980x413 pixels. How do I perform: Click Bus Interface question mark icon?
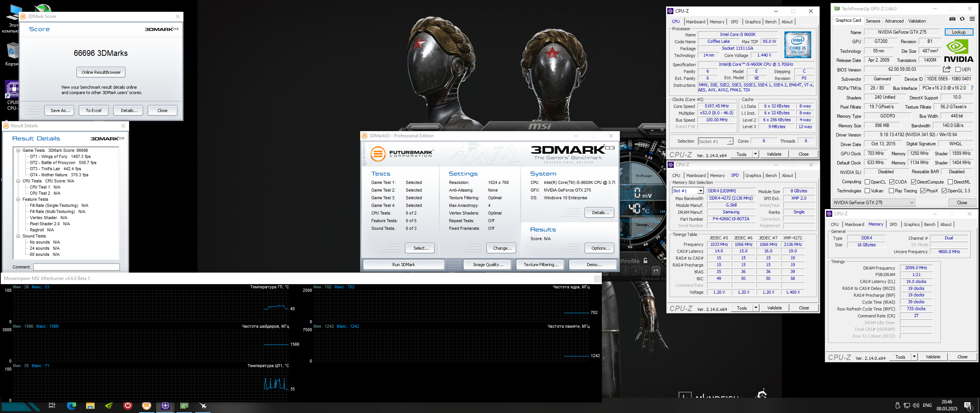[x=972, y=88]
